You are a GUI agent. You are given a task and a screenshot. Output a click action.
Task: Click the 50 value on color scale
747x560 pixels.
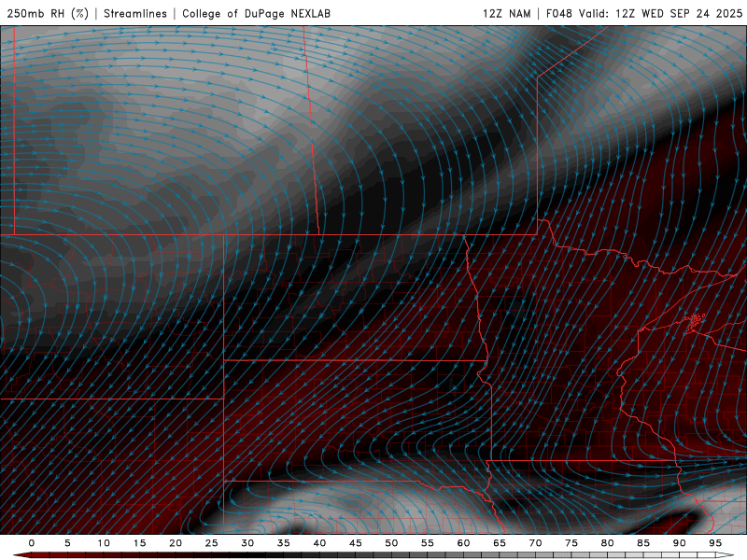pos(391,543)
